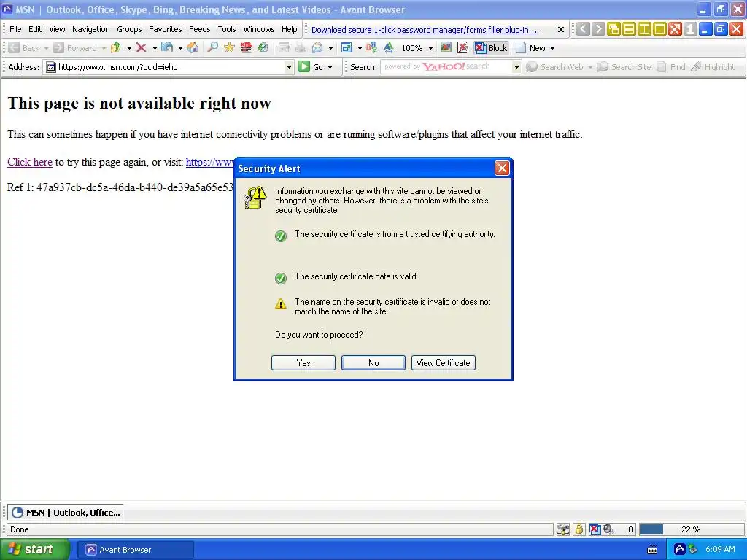Toggle Flash blocking icon beside Block
Image resolution: width=747 pixels, height=560 pixels.
(x=462, y=47)
